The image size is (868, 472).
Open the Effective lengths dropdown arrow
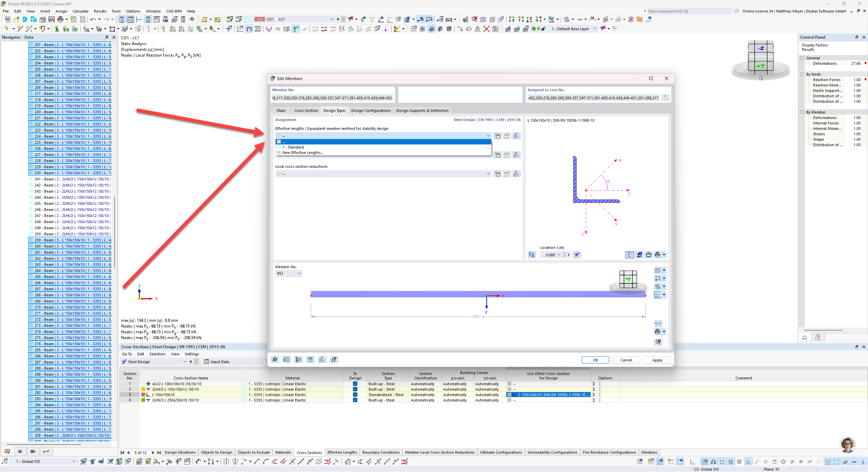click(488, 136)
